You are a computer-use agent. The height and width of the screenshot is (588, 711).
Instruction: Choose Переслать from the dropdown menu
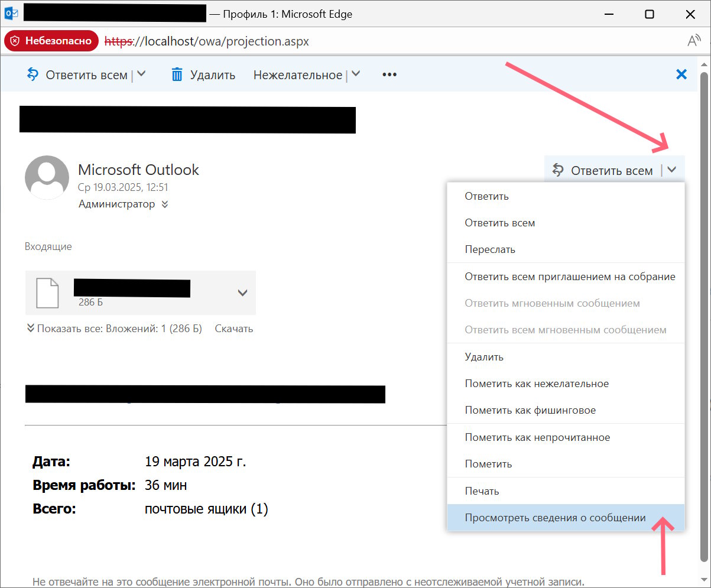[x=490, y=249]
